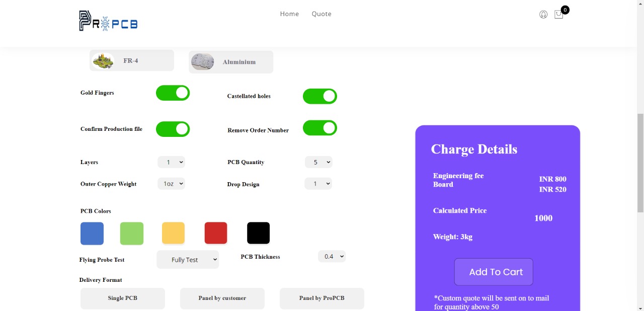This screenshot has width=644, height=311.
Task: Click the PCB Colors label
Action: (x=96, y=211)
